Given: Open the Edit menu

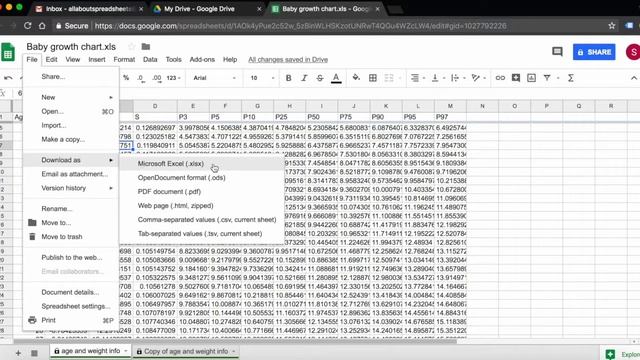Looking at the screenshot, I should 51,60.
